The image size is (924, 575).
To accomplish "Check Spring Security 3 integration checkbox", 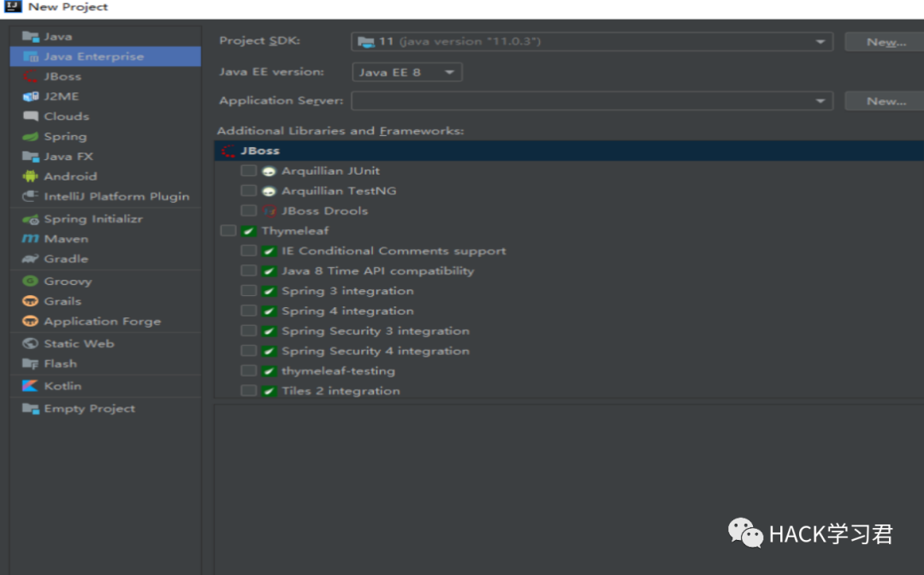I will coord(249,331).
